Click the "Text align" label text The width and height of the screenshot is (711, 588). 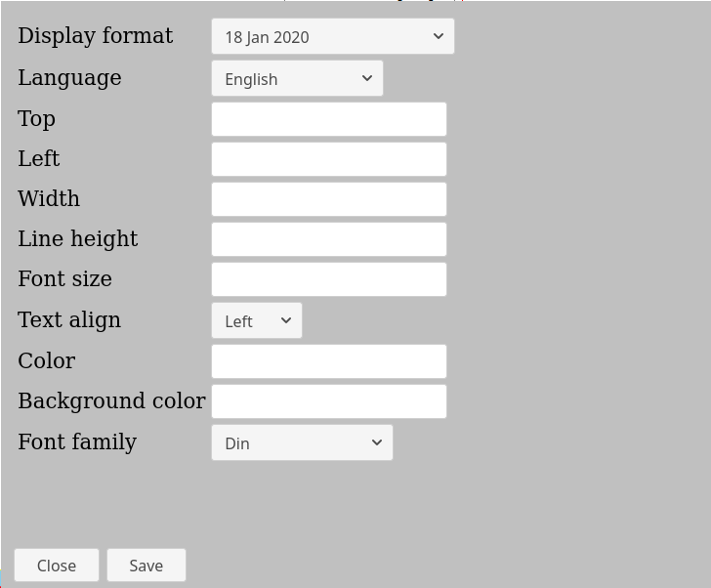tap(69, 320)
